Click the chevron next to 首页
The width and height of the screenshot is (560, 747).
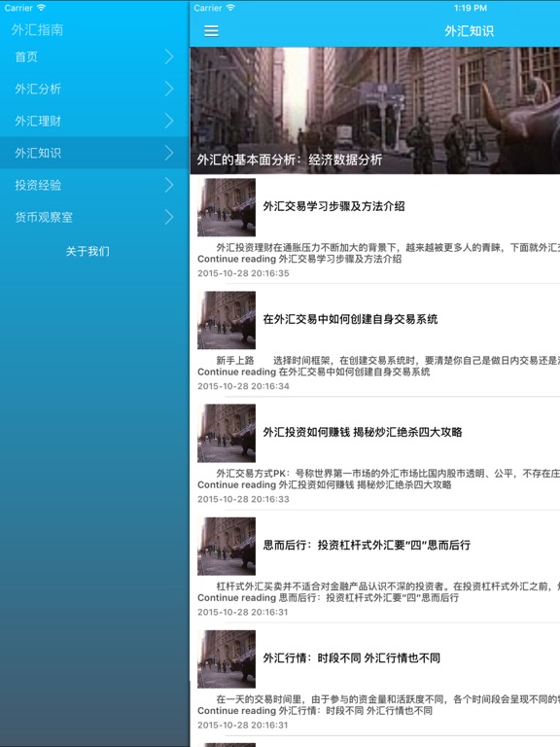(x=169, y=56)
